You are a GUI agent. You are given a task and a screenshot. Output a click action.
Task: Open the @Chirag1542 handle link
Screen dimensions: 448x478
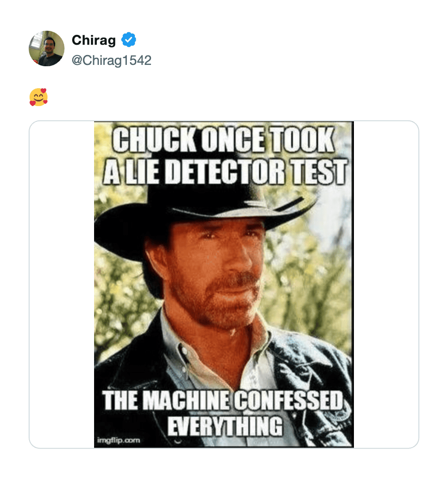point(112,60)
